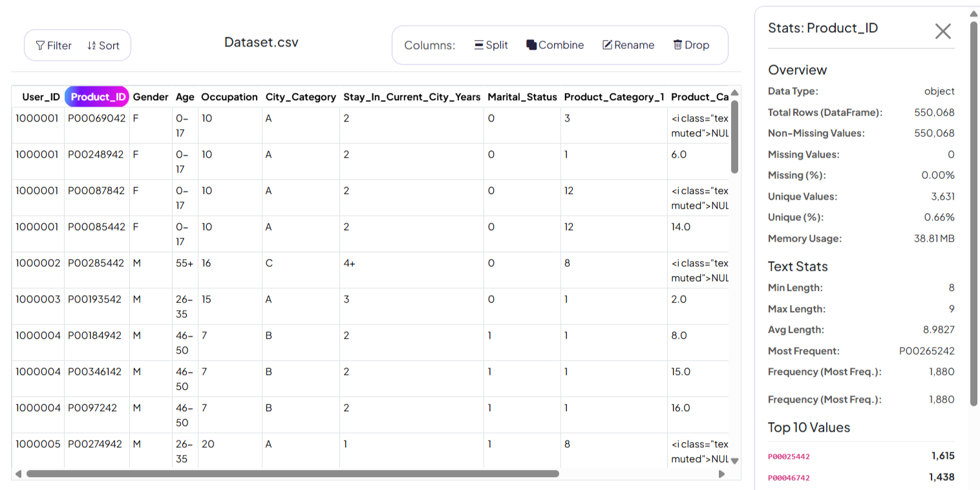Image resolution: width=980 pixels, height=490 pixels.
Task: Click cell P00193542
Action: click(x=97, y=306)
